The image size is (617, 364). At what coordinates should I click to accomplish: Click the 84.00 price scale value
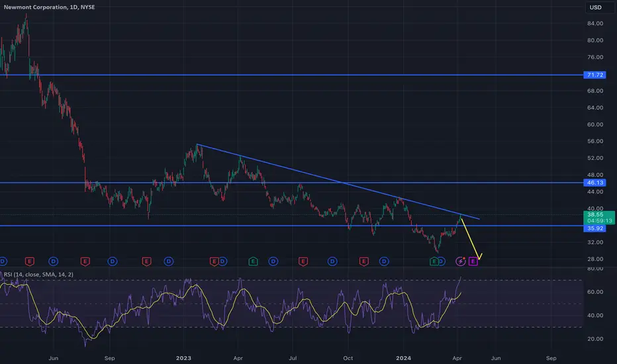tap(595, 23)
